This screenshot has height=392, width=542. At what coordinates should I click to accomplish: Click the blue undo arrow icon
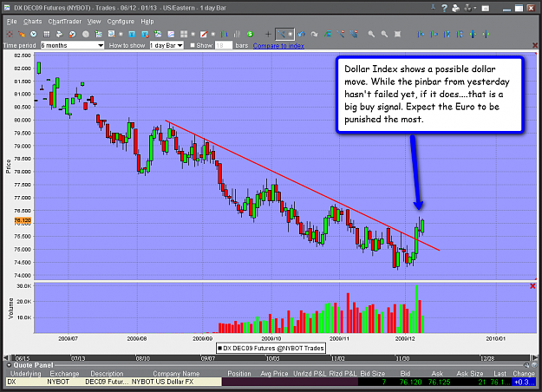tap(302, 34)
